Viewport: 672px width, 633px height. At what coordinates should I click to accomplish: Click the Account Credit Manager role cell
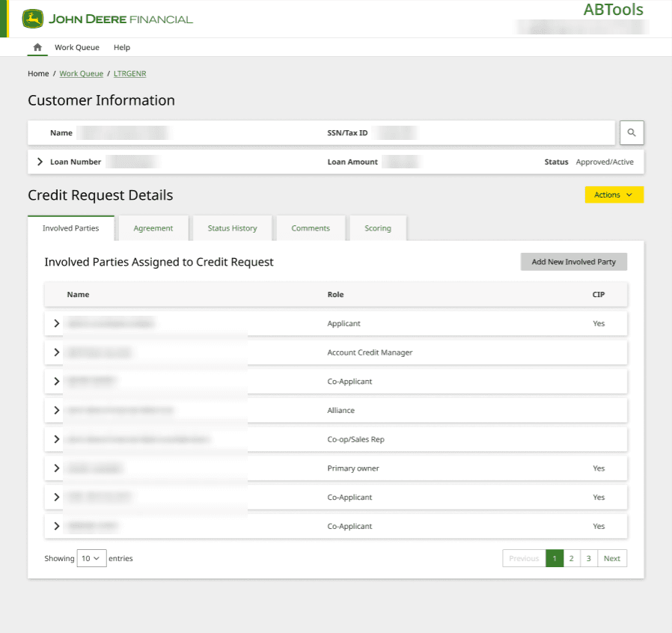pos(370,352)
